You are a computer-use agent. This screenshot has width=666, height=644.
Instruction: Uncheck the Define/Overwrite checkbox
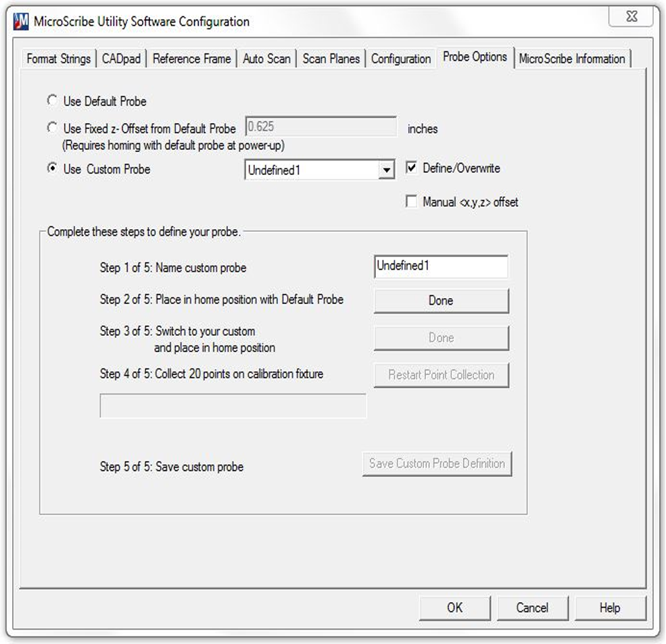(411, 168)
